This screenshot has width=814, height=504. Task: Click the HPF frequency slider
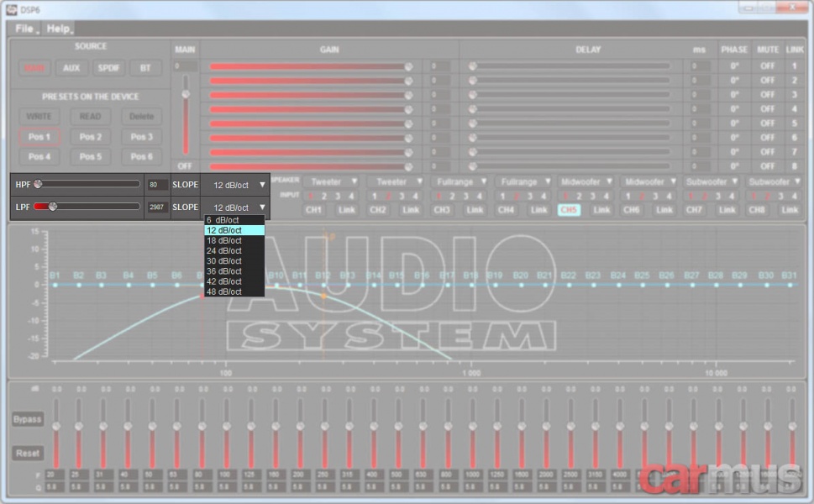87,184
